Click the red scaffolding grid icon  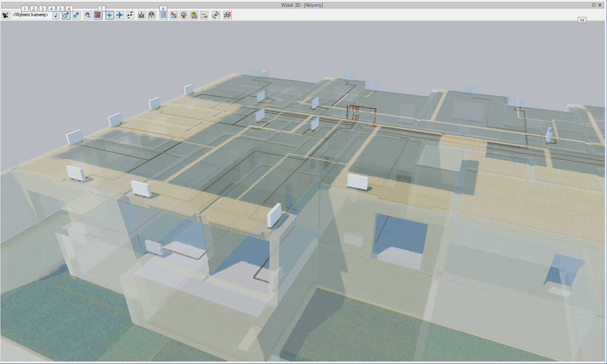pyautogui.click(x=228, y=15)
